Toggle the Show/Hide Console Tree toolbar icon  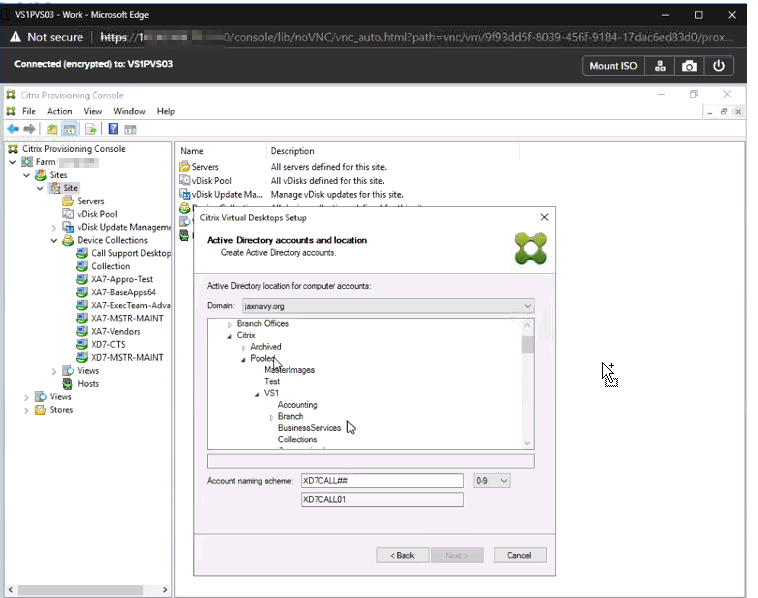pyautogui.click(x=70, y=129)
